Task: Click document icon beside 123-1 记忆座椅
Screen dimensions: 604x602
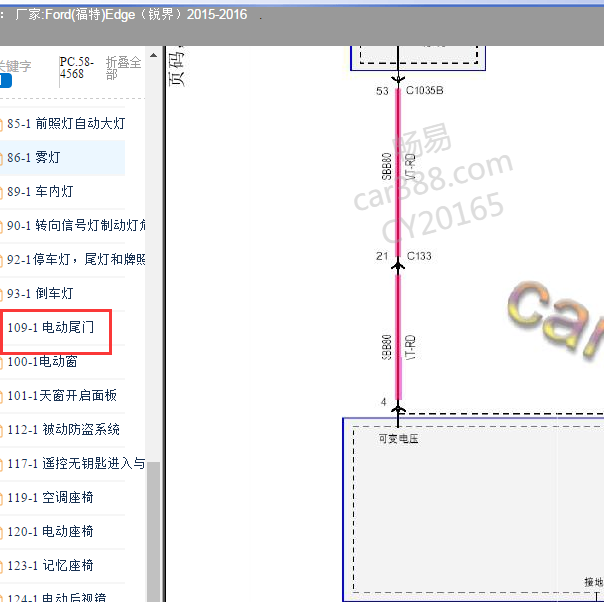Action: click(1, 566)
